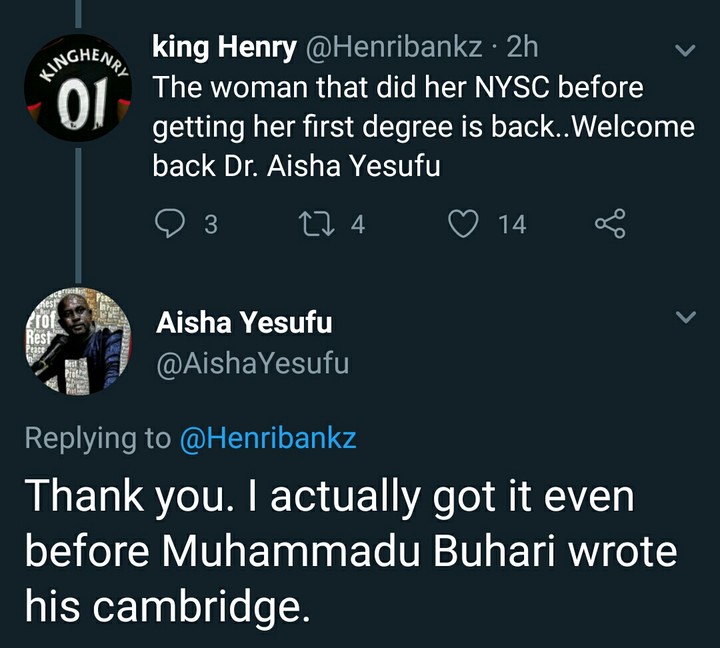
Task: Share king Henry's tweet
Action: tap(610, 224)
